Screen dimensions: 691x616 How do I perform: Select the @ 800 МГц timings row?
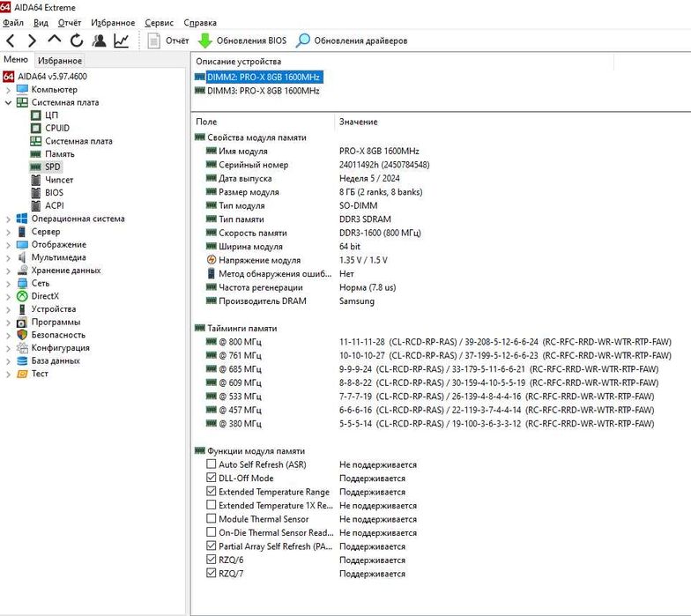point(439,342)
